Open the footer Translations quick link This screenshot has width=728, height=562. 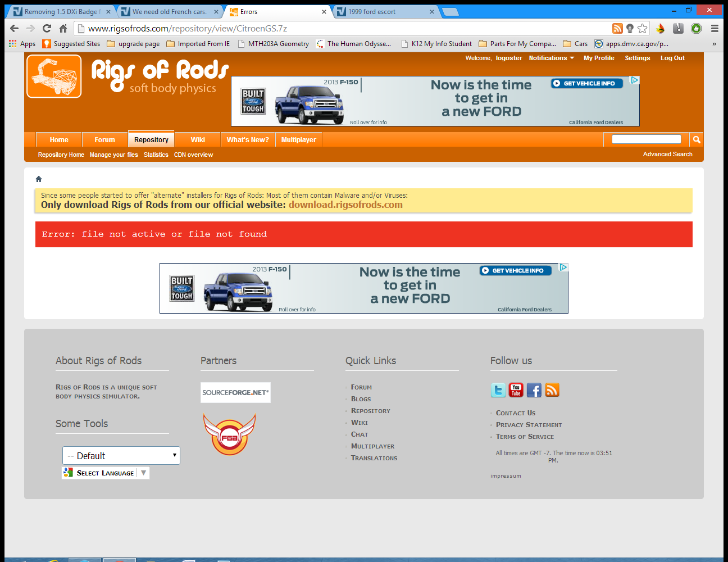374,458
